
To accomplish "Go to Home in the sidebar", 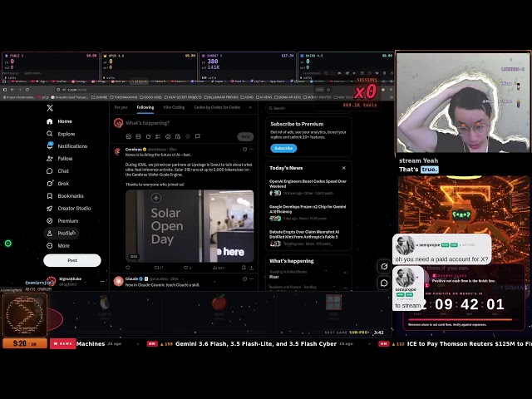I will (x=59, y=121).
